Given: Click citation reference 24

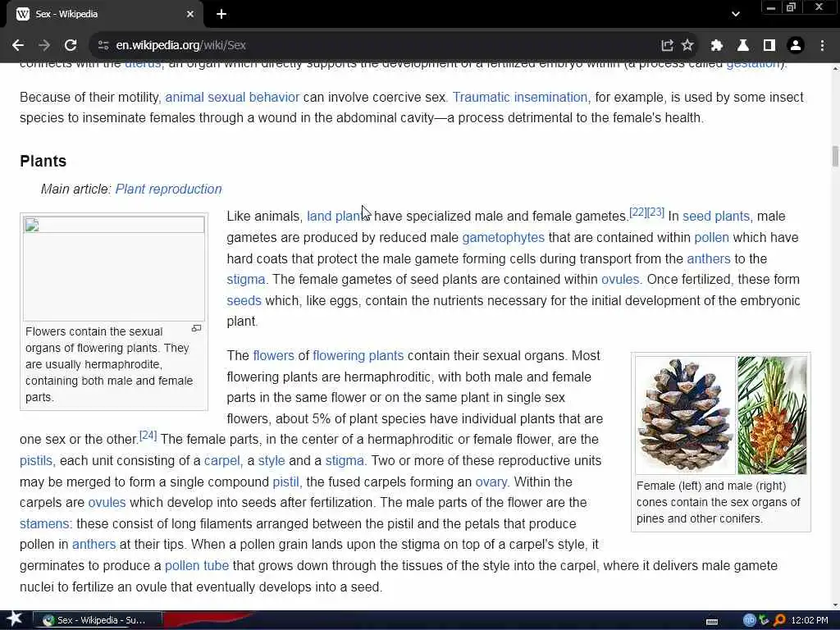Looking at the screenshot, I should [x=148, y=435].
